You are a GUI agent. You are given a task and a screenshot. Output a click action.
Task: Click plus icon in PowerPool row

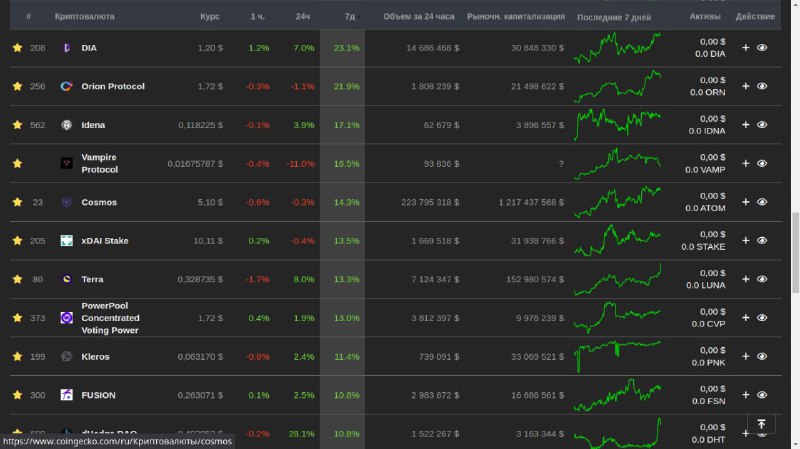coord(745,318)
